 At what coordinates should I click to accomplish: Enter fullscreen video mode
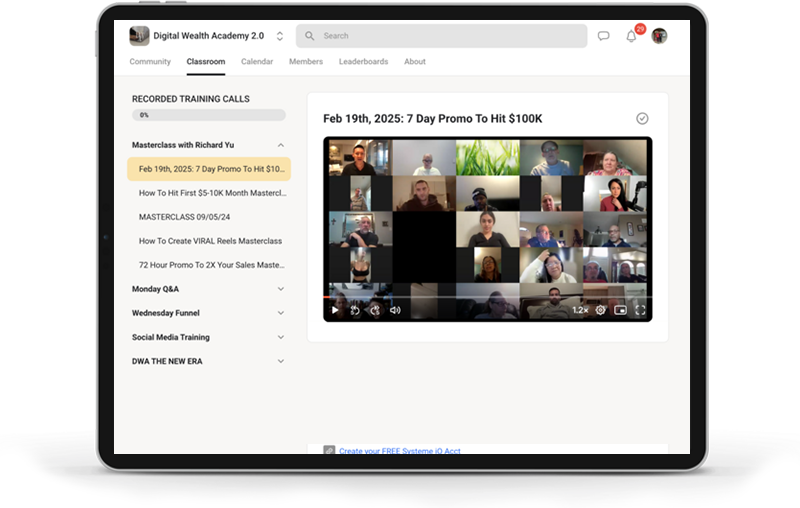[640, 310]
